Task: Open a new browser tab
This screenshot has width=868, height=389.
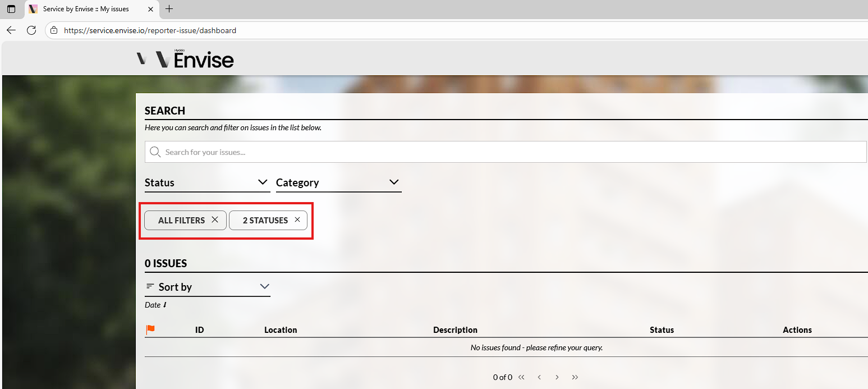Action: (x=169, y=9)
